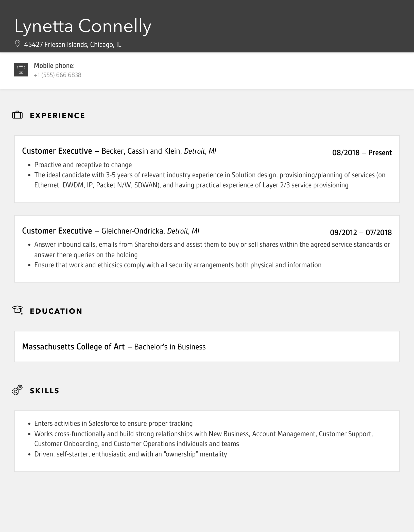Click the Salesforce activities skill bullet
This screenshot has width=414, height=532.
[113, 423]
